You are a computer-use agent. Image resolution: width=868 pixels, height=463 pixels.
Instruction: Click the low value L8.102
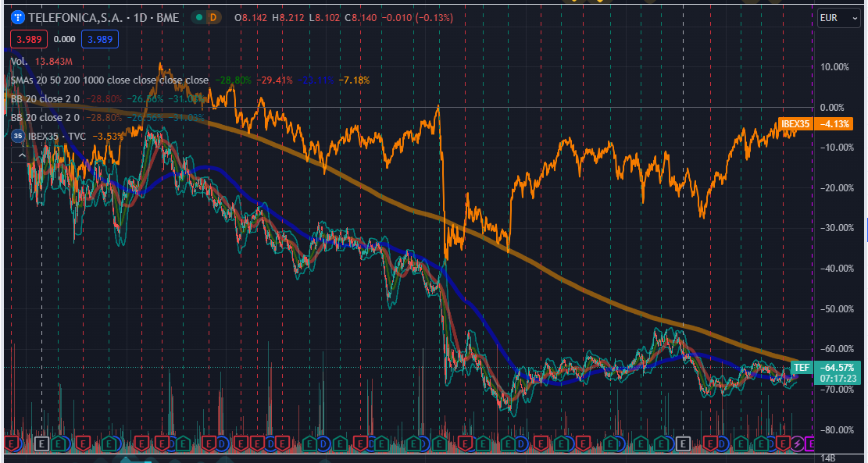[x=323, y=18]
